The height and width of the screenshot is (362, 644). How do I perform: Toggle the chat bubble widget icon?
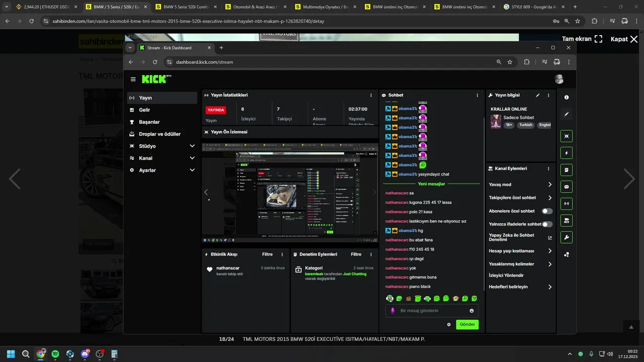coord(567,187)
